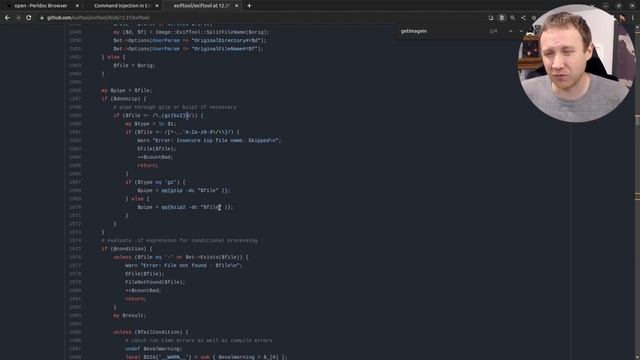The image size is (640, 360).
Task: Click the 'if ($doUnzip) {' code line
Action: (x=124, y=99)
